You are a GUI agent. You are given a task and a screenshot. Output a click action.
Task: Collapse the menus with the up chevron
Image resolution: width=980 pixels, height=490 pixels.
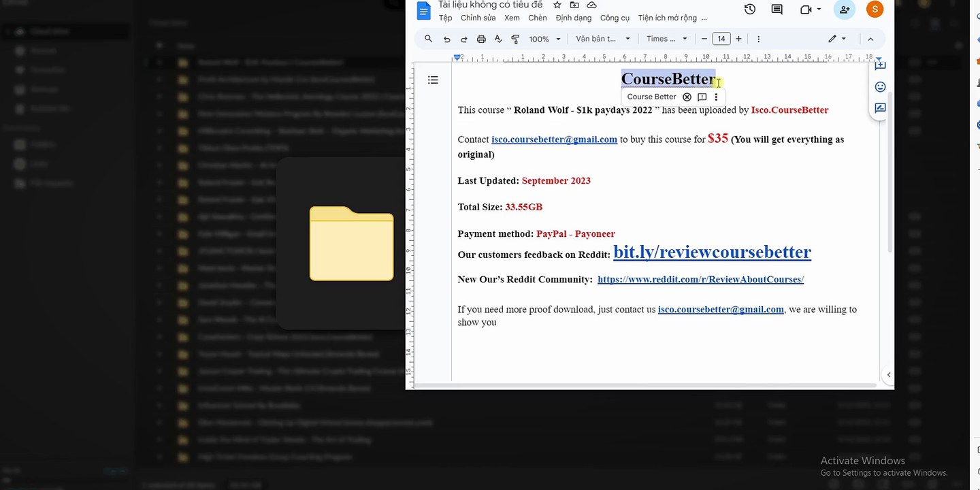coord(870,39)
